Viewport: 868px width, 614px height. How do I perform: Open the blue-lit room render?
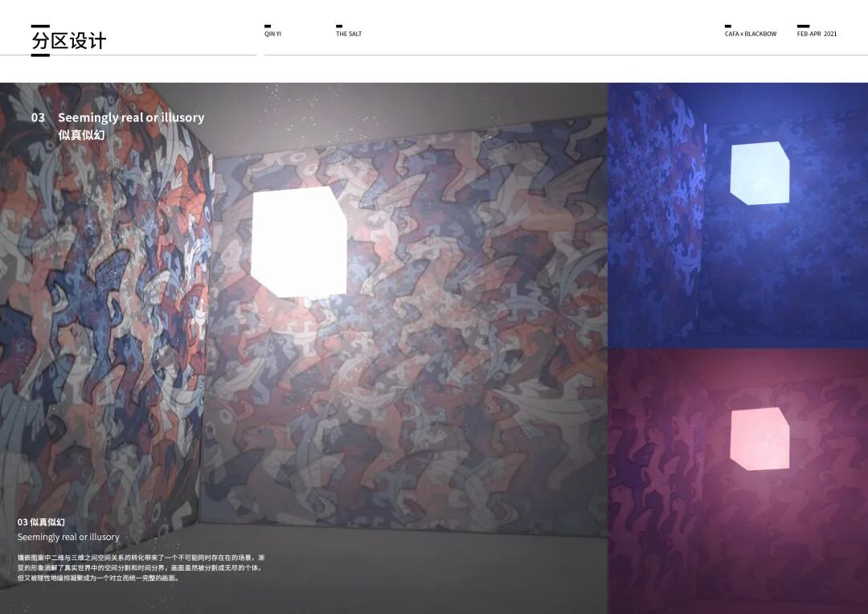tap(738, 215)
